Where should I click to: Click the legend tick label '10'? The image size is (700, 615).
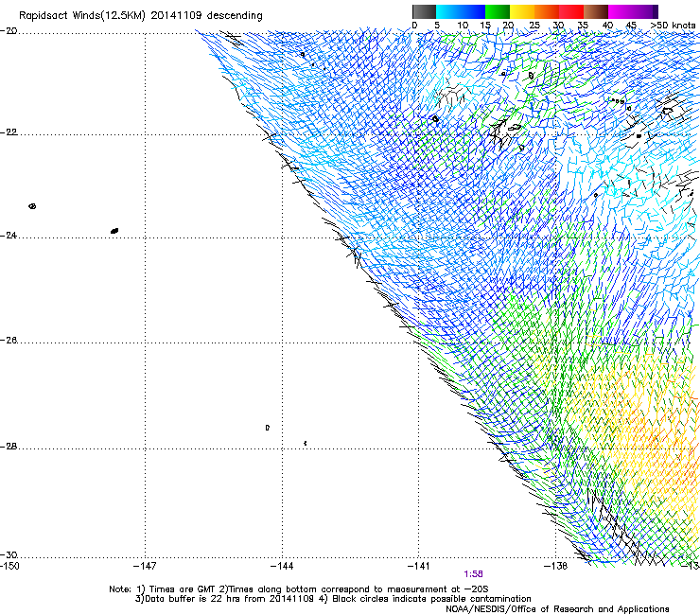pos(463,26)
